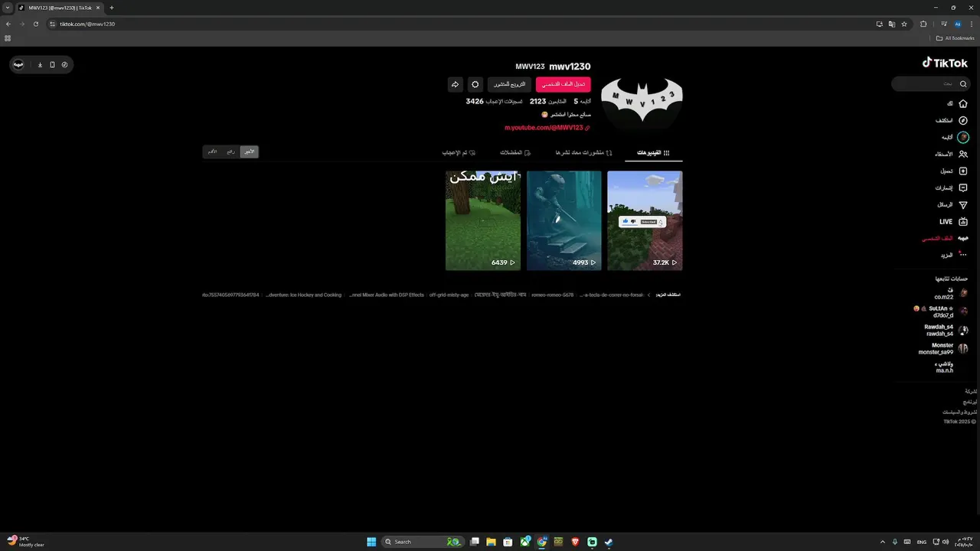Open the video with 4993 views

point(564,220)
